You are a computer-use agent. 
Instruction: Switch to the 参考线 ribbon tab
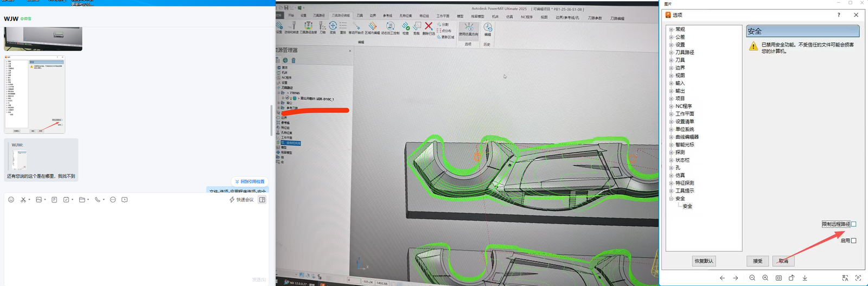(x=387, y=16)
